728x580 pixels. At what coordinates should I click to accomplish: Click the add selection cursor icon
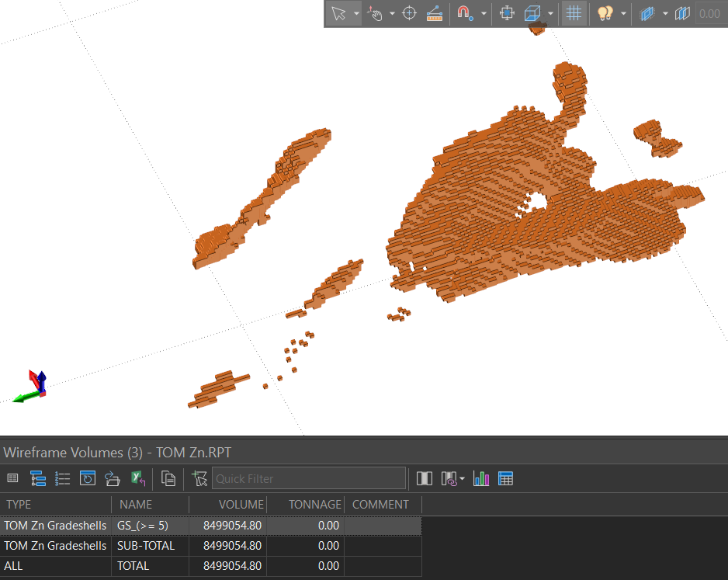(x=199, y=478)
